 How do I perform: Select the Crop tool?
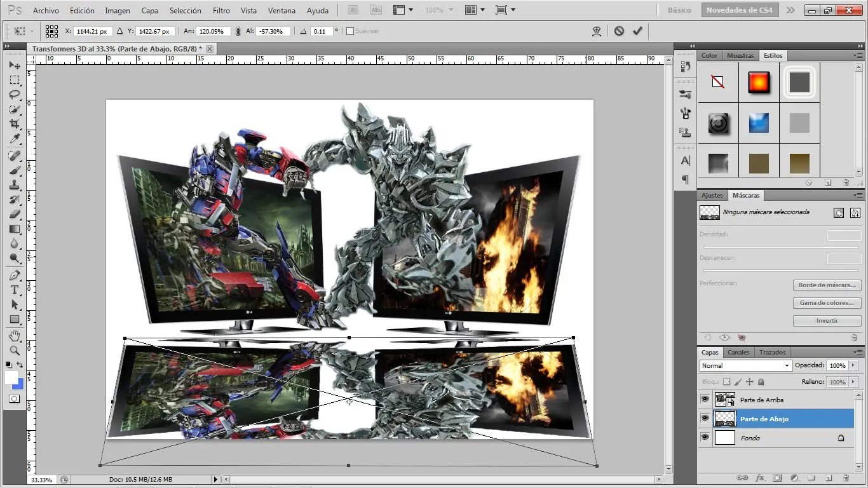[x=15, y=124]
